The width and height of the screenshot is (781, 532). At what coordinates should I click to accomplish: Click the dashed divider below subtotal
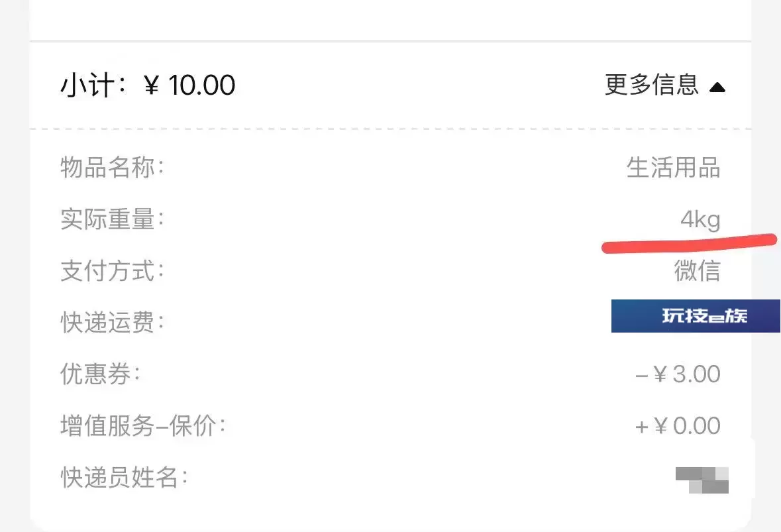(x=391, y=129)
